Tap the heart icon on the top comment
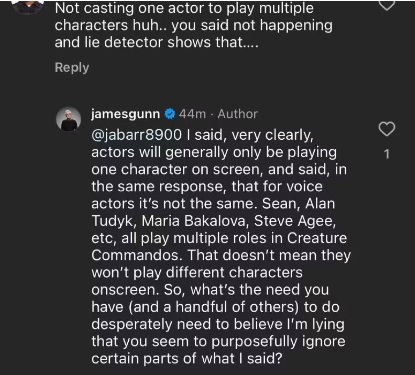Screen dimensions: 415x375 [387, 5]
